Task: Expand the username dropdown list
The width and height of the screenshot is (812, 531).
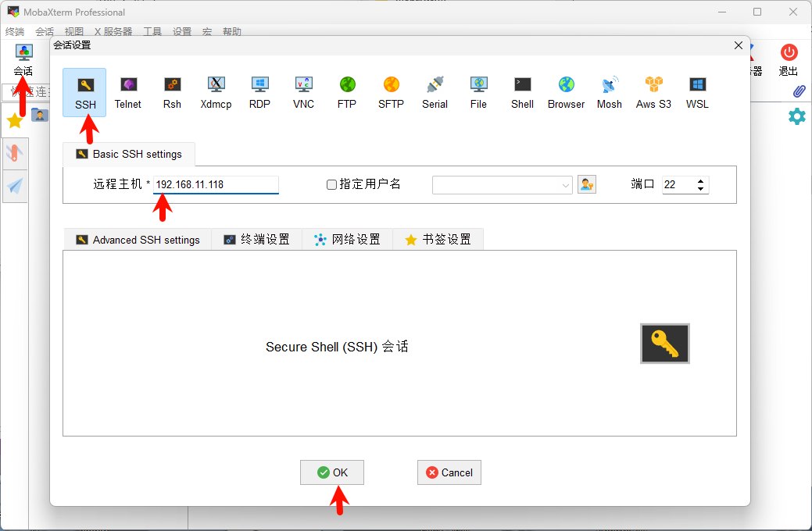Action: (x=566, y=185)
